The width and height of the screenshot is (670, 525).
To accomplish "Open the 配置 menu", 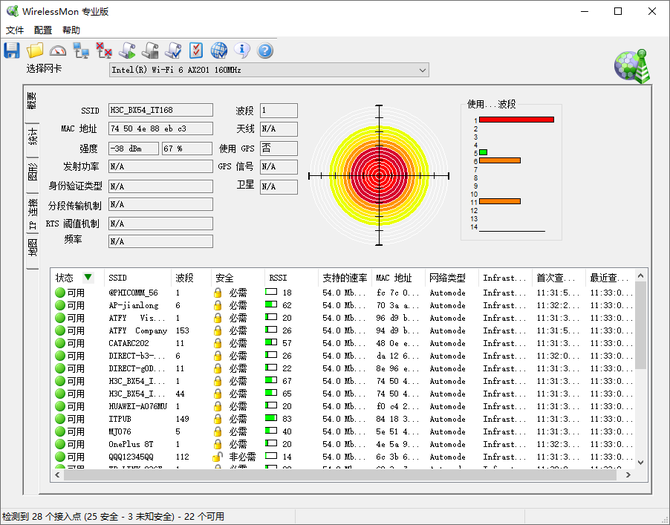I will 43,30.
